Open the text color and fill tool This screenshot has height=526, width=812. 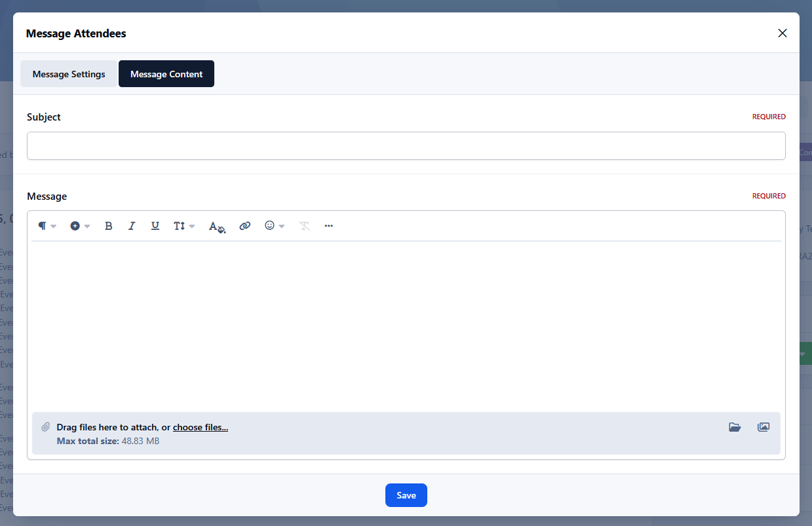pyautogui.click(x=217, y=227)
